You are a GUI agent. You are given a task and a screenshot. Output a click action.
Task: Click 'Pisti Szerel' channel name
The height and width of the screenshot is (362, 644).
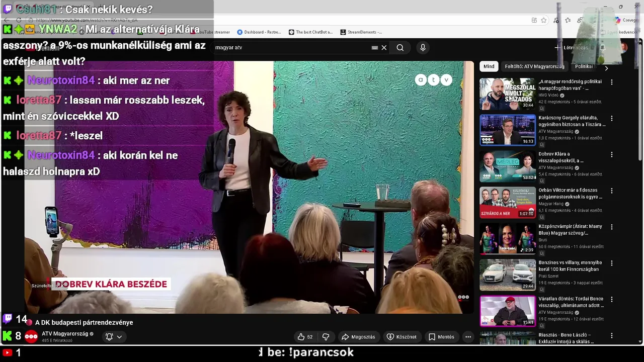(x=548, y=276)
